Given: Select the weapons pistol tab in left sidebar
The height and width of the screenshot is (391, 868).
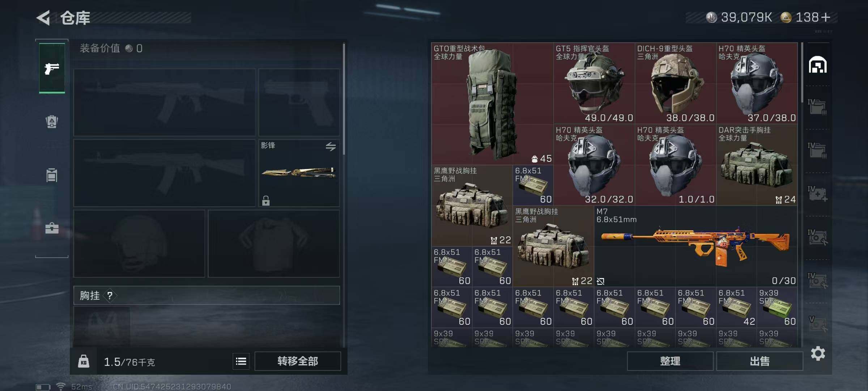Looking at the screenshot, I should 52,68.
